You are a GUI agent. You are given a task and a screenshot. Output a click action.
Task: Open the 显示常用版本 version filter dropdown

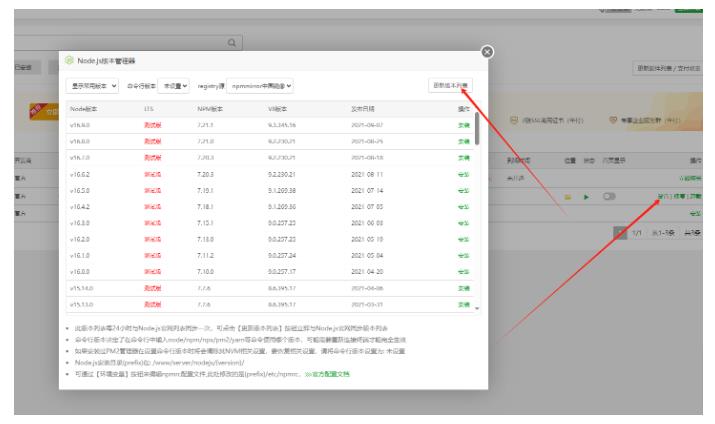coord(92,86)
